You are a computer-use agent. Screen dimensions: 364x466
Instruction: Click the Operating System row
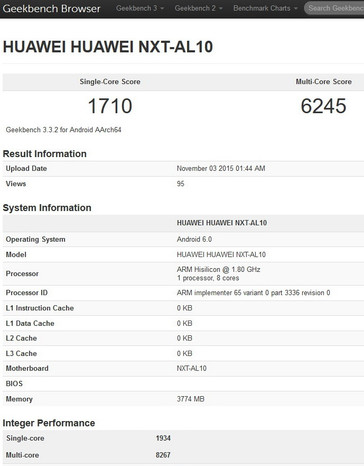183,239
